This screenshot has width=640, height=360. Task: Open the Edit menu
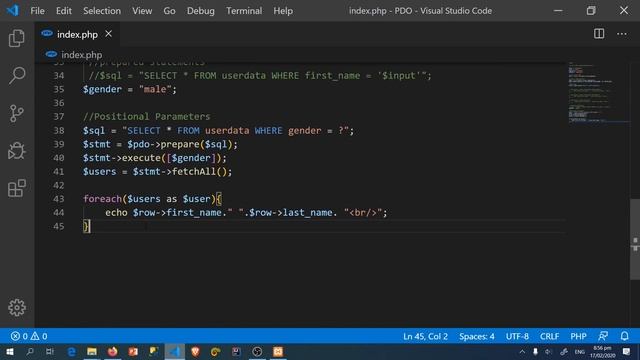click(x=64, y=11)
